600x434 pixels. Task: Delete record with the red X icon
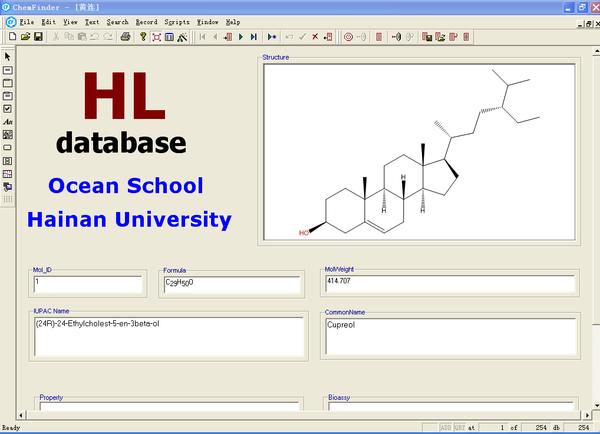click(315, 37)
